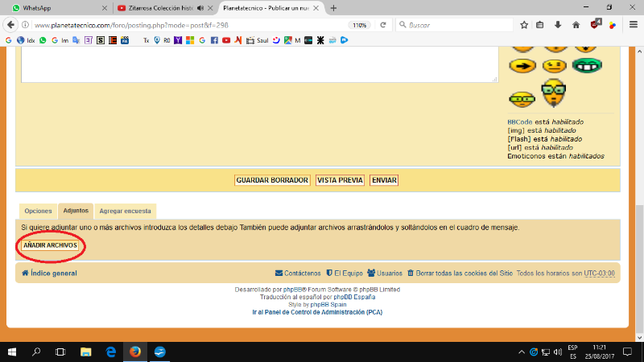Submit the post with Enviar
The width and height of the screenshot is (644, 362).
384,180
